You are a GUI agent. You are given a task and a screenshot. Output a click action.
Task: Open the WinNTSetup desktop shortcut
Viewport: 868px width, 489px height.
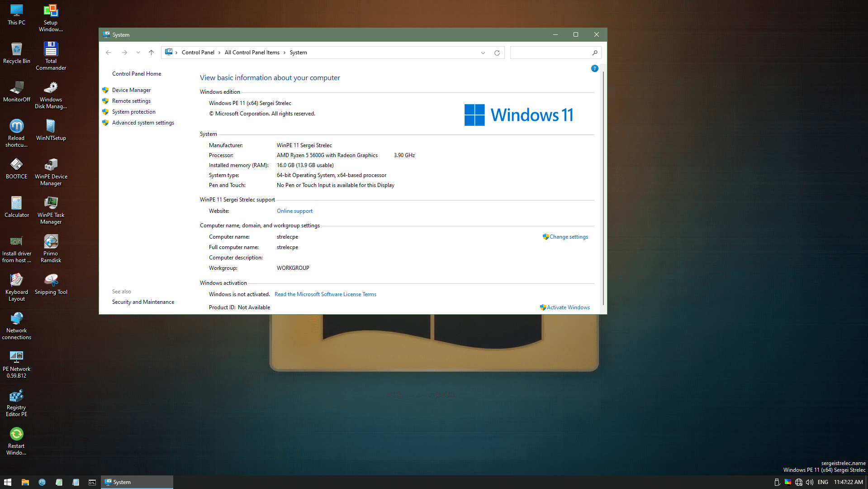pos(51,129)
